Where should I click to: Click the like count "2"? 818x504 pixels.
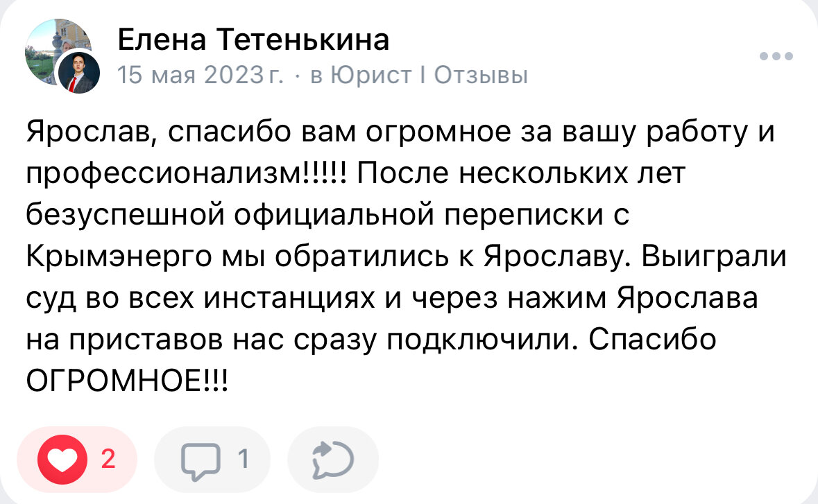pyautogui.click(x=108, y=459)
